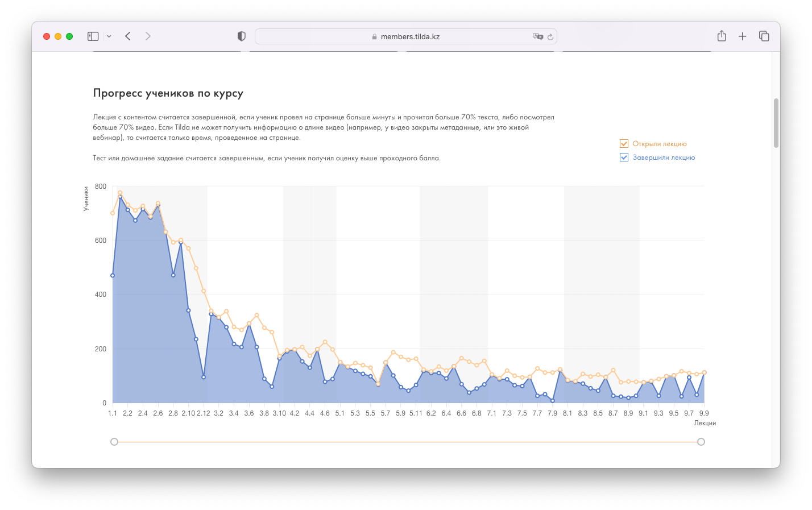
Task: Click the 'Ученики' vertical axis title
Action: tap(86, 199)
